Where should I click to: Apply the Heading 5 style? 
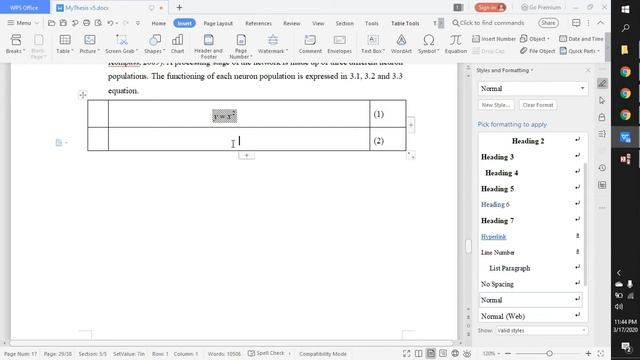531,189
